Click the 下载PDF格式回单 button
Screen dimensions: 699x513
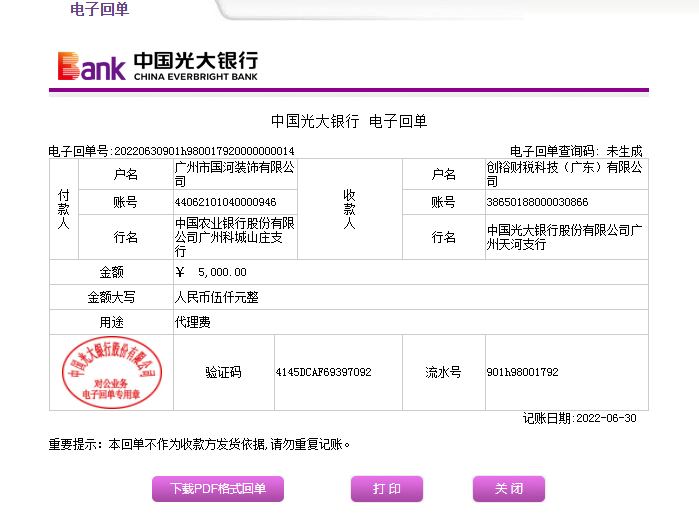pyautogui.click(x=218, y=488)
